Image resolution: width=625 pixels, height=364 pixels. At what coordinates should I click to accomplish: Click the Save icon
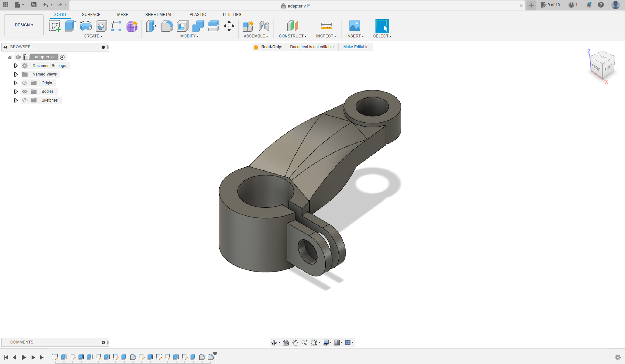pos(34,5)
